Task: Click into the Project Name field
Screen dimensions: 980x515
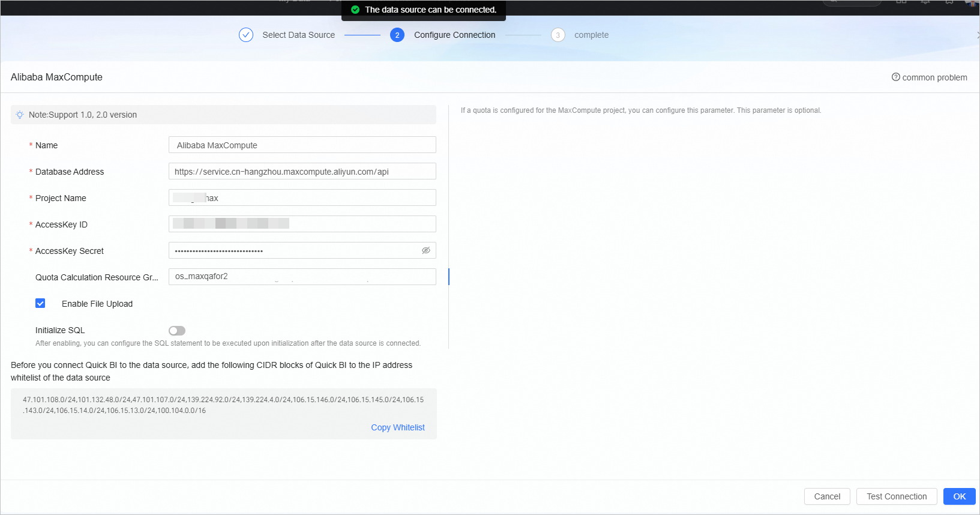Action: [302, 198]
